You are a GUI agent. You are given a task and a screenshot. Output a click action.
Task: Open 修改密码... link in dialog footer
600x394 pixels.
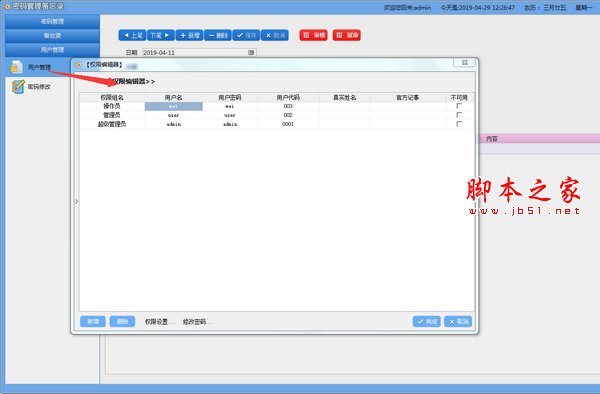[197, 322]
